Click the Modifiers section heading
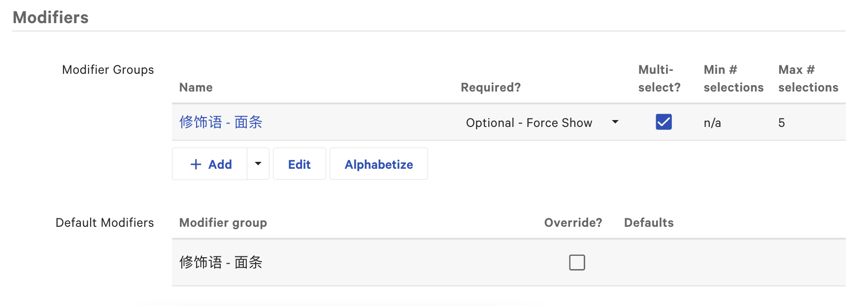Viewport: 868px width, 306px height. click(x=51, y=18)
